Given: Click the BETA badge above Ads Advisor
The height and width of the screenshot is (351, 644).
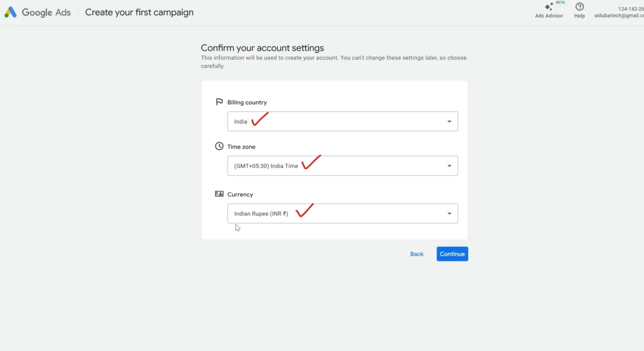Looking at the screenshot, I should click(x=560, y=2).
